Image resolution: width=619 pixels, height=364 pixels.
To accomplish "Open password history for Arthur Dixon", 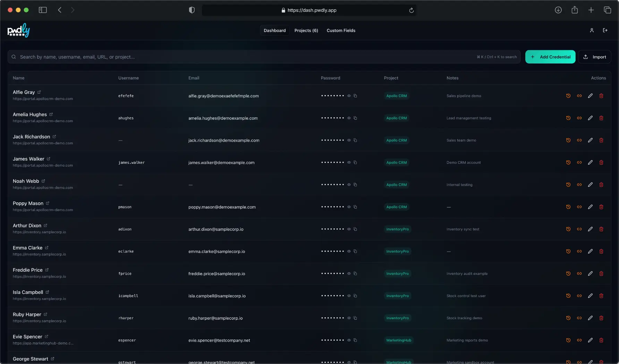I will [x=568, y=229].
